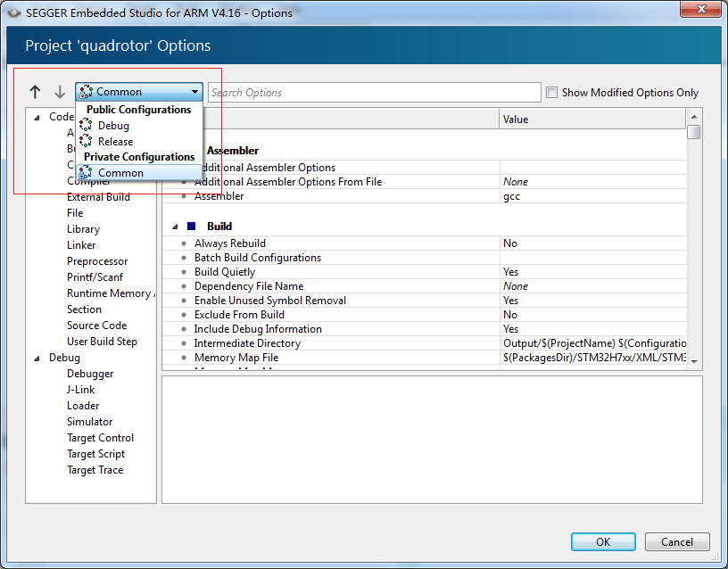Select User Build Step category
Image resolution: width=728 pixels, height=569 pixels.
(x=102, y=342)
